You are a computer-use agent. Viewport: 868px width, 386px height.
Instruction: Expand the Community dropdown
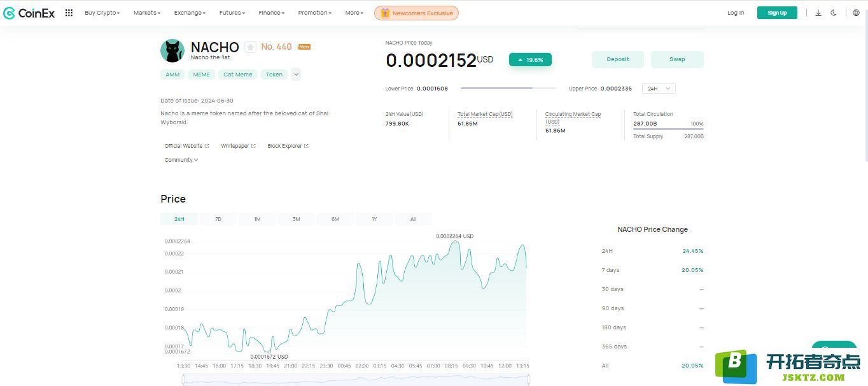coord(181,160)
